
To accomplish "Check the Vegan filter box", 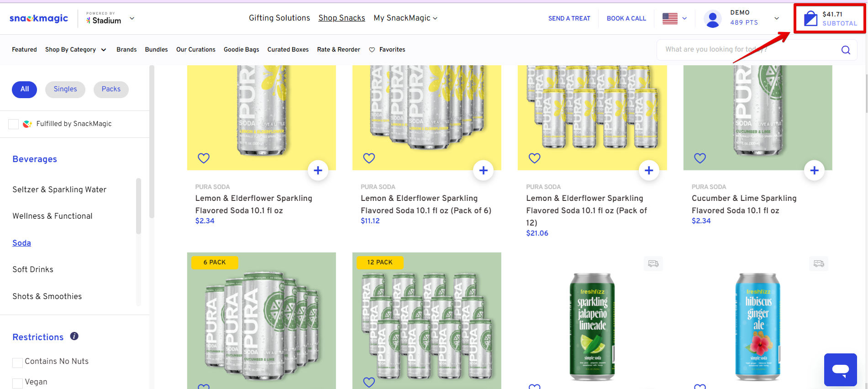I will (x=17, y=383).
